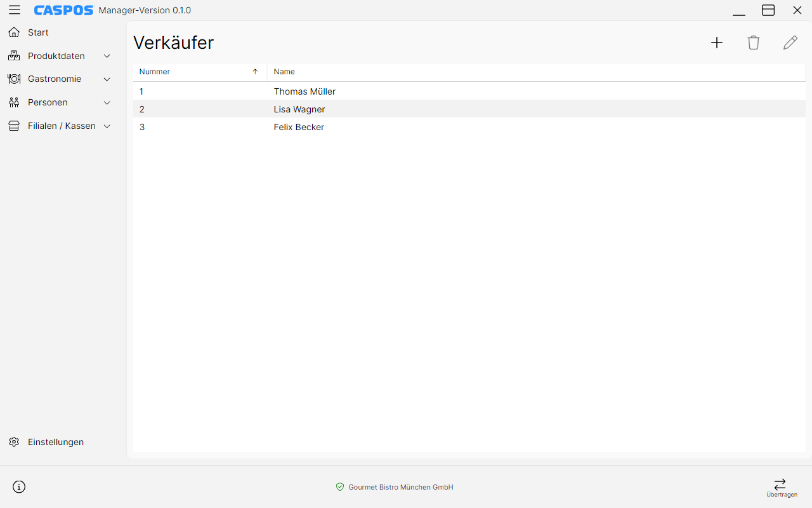Open the info circle icon
The width and height of the screenshot is (812, 508).
pyautogui.click(x=19, y=487)
